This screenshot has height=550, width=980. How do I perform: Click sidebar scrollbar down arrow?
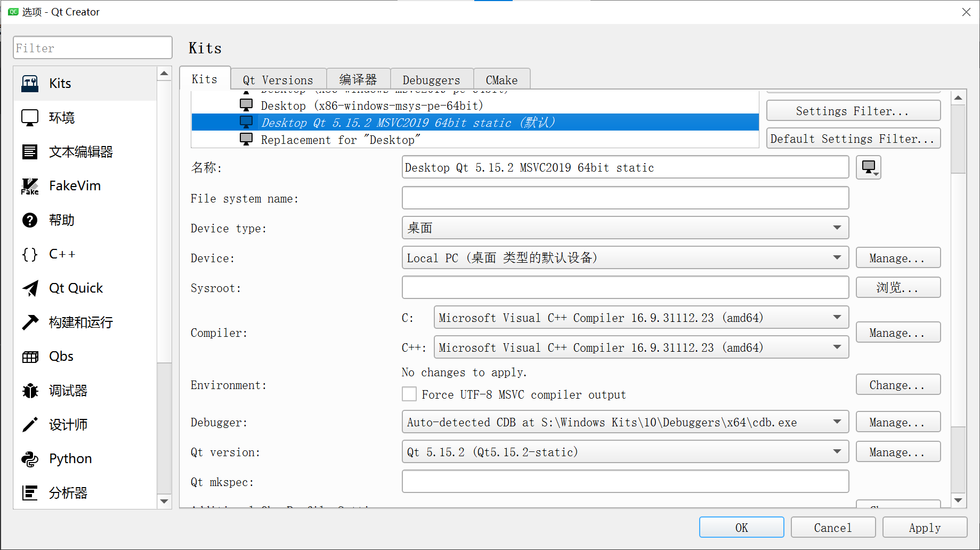click(x=164, y=501)
